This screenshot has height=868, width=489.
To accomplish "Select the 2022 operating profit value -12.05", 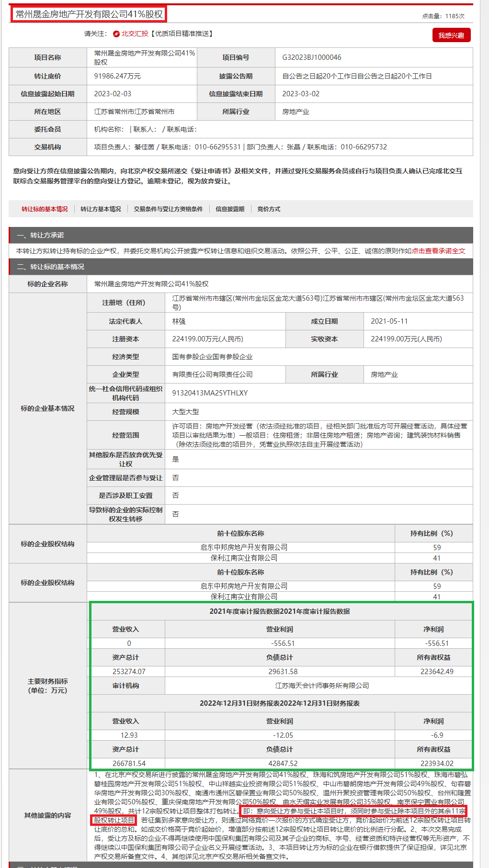I will click(x=283, y=735).
